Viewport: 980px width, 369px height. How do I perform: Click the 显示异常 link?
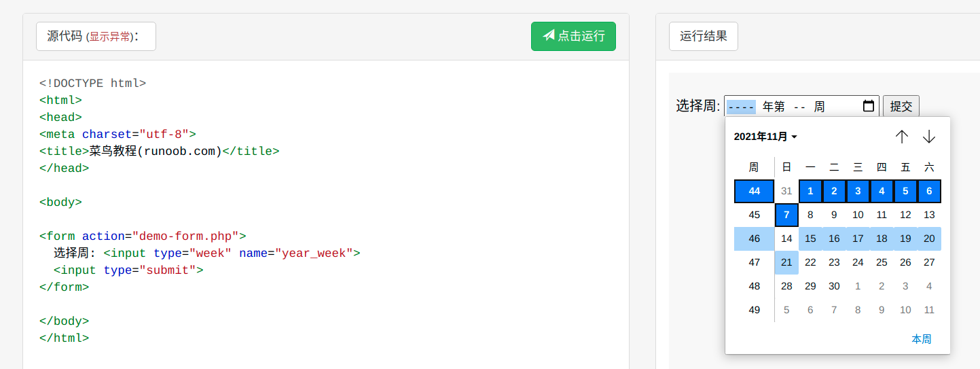pyautogui.click(x=109, y=37)
